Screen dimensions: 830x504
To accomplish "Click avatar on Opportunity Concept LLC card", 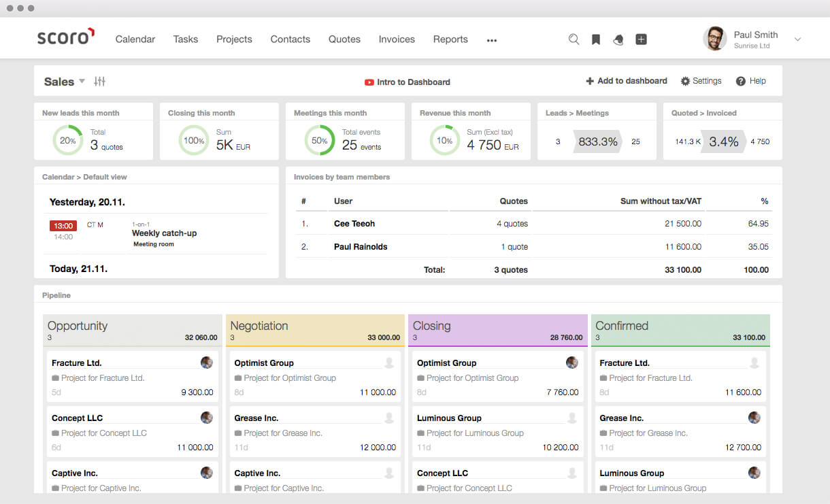I will pyautogui.click(x=207, y=418).
